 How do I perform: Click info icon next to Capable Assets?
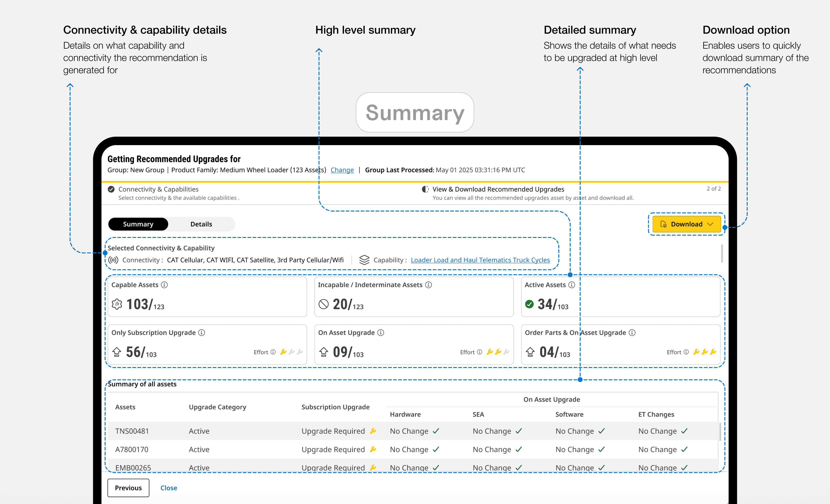164,285
